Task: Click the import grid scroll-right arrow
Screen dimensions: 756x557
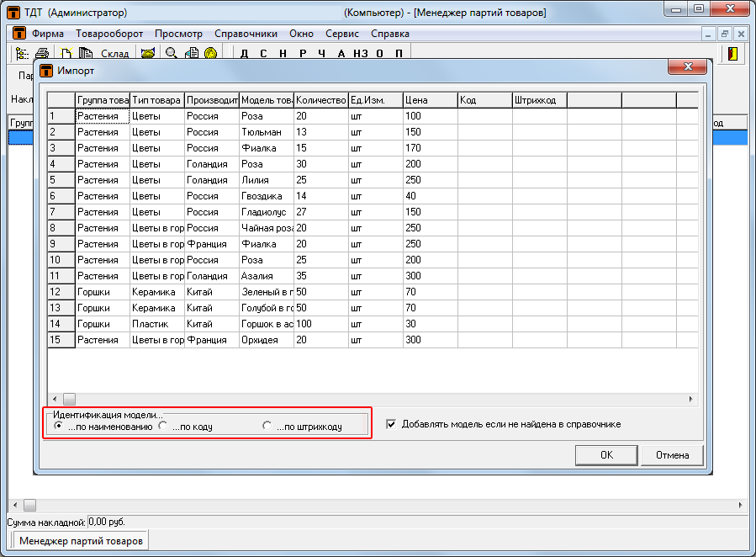Action: click(x=691, y=400)
